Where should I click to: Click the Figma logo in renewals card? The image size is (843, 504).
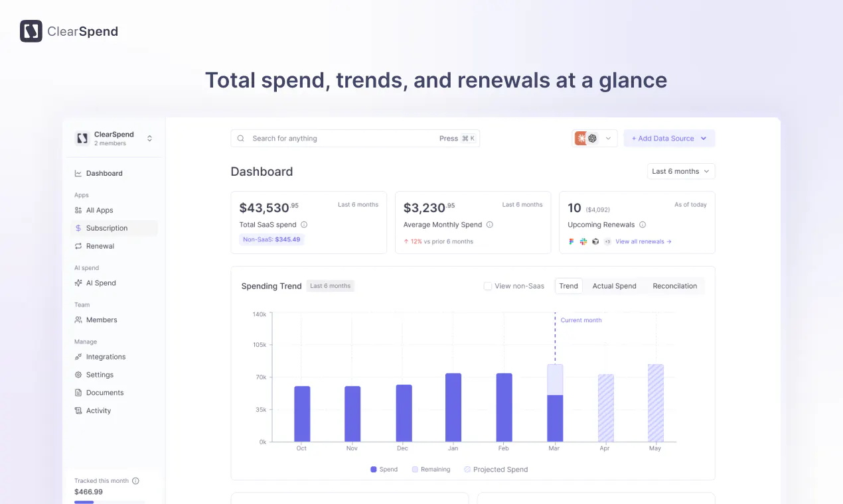(x=572, y=241)
